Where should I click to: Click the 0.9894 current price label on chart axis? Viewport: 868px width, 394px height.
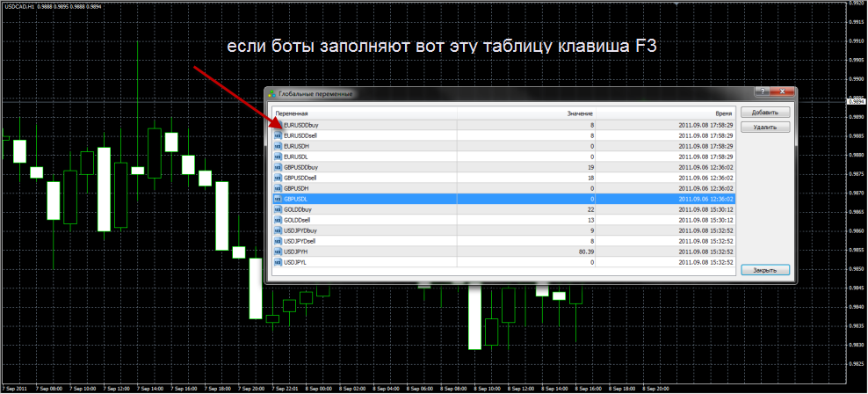click(x=856, y=102)
